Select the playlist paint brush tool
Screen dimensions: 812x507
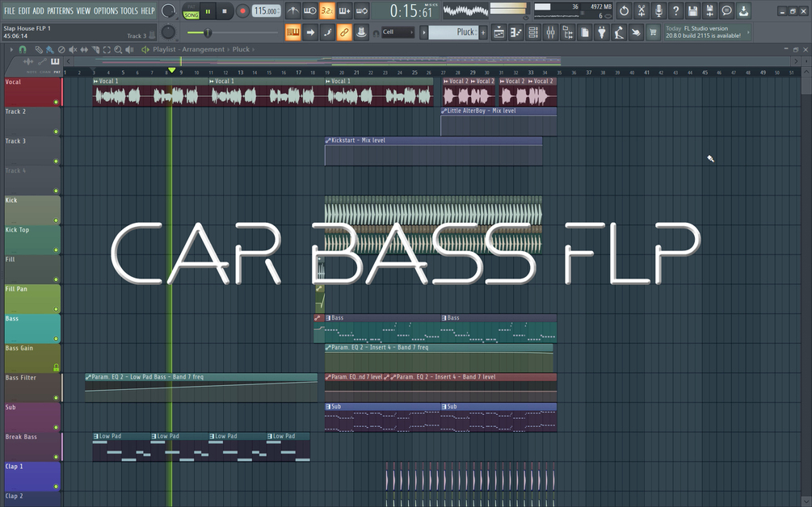50,50
